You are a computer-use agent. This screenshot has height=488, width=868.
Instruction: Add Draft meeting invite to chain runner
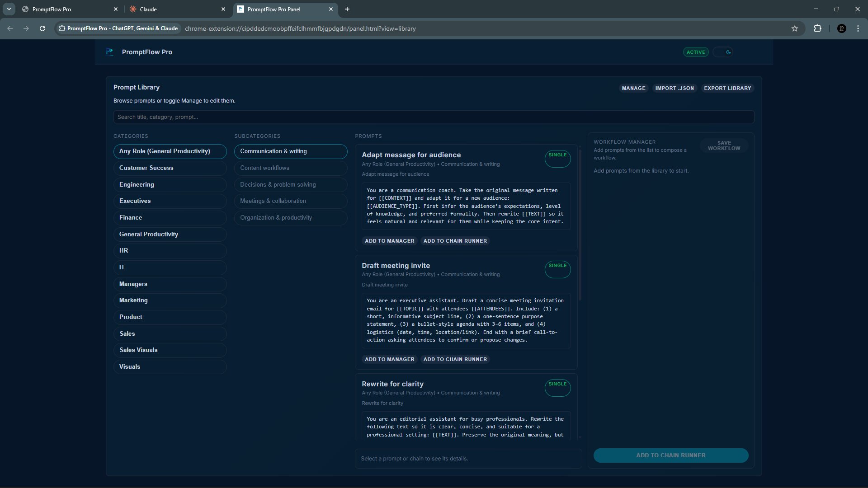[x=455, y=359]
